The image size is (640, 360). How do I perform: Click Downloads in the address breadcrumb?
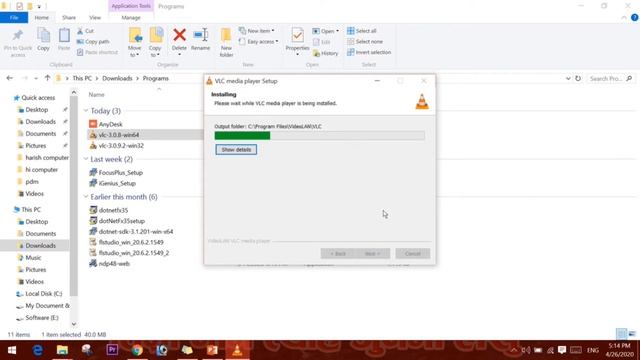(x=117, y=78)
